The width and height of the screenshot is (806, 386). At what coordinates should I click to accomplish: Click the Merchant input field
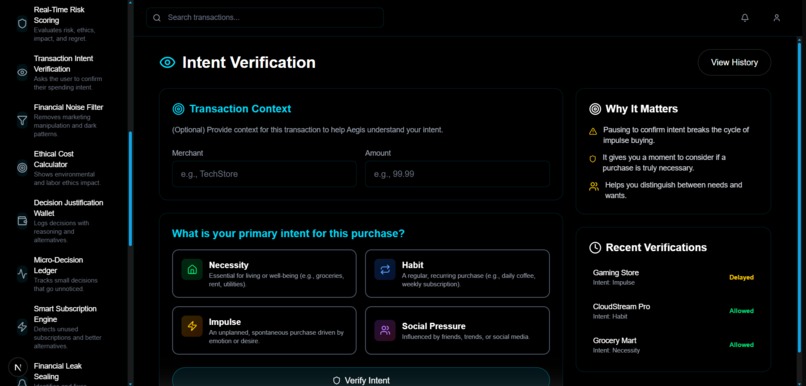(264, 174)
